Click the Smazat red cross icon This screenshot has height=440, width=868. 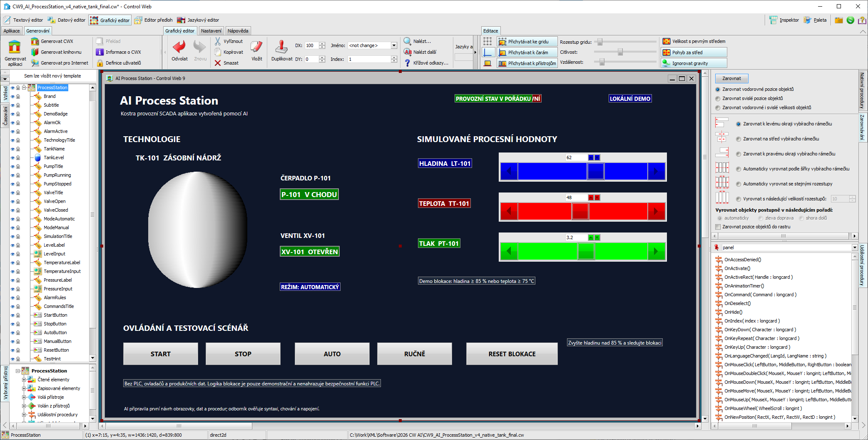(218, 63)
